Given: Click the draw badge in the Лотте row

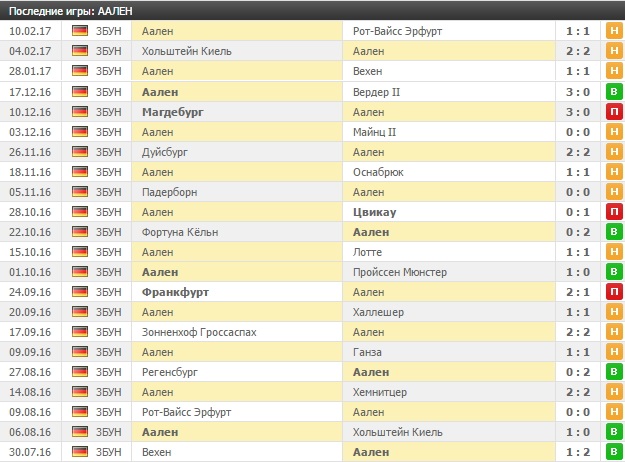Looking at the screenshot, I should click(614, 252).
